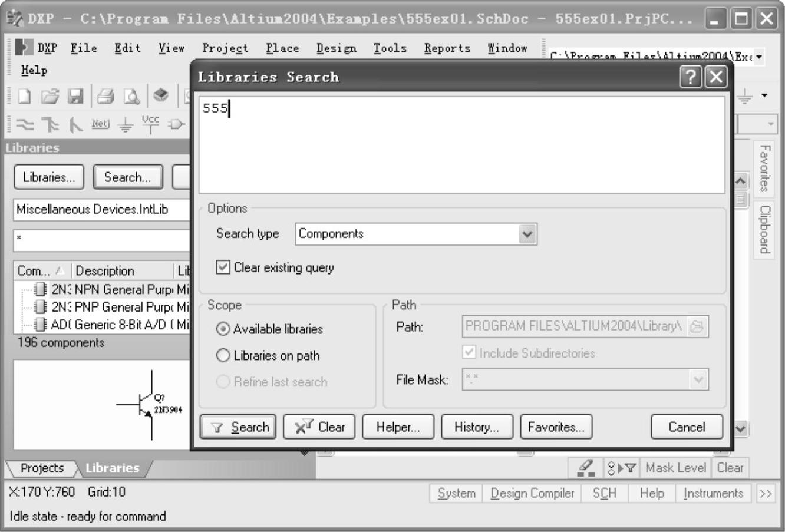Click the funnel icon on the Search button
Screen dimensions: 785x532
[217, 428]
